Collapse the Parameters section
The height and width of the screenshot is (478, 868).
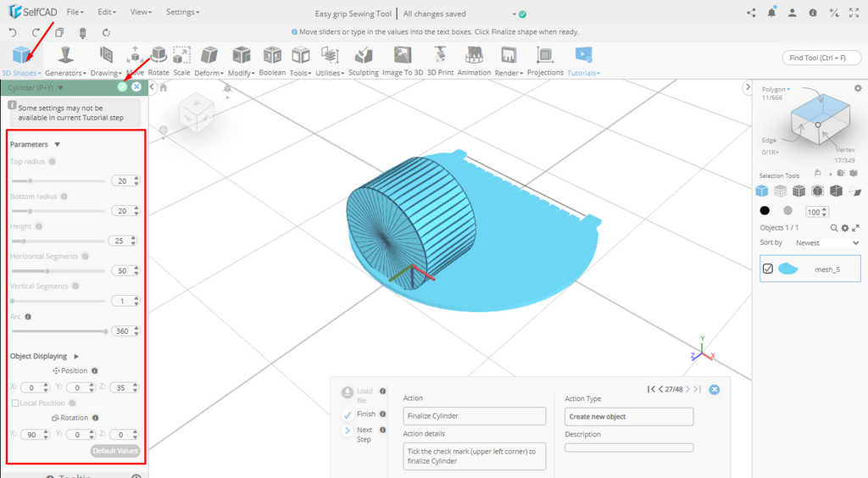tap(57, 144)
